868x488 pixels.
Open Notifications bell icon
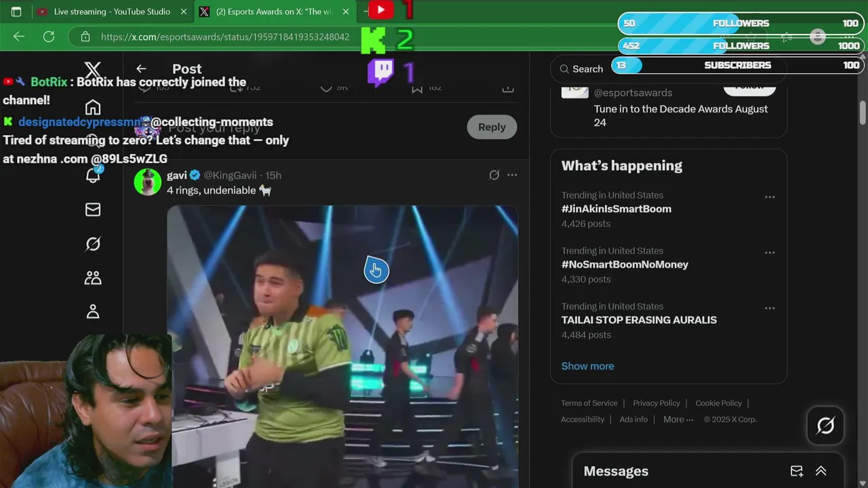click(93, 176)
